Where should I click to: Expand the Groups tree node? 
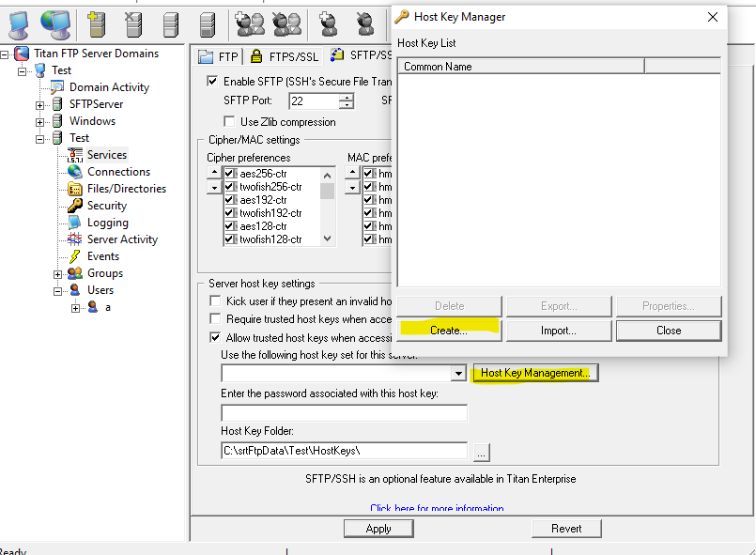[58, 274]
